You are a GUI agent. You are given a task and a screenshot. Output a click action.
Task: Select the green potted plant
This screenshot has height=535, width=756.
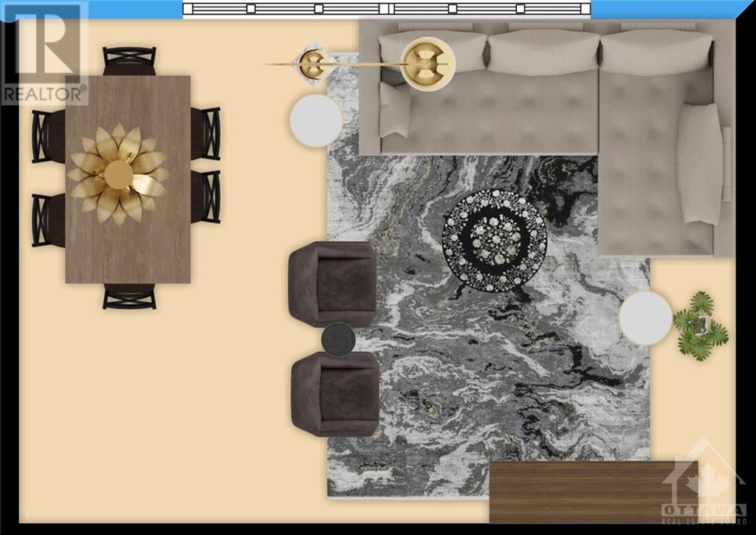click(x=700, y=325)
